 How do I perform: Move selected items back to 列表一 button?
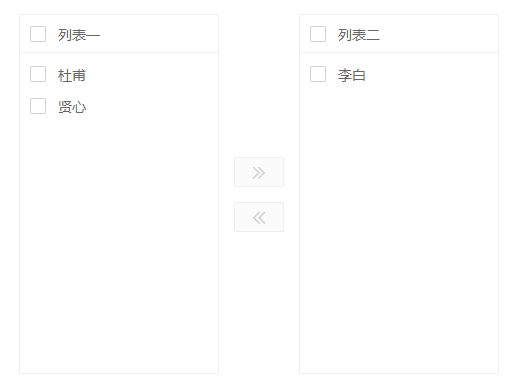[259, 217]
